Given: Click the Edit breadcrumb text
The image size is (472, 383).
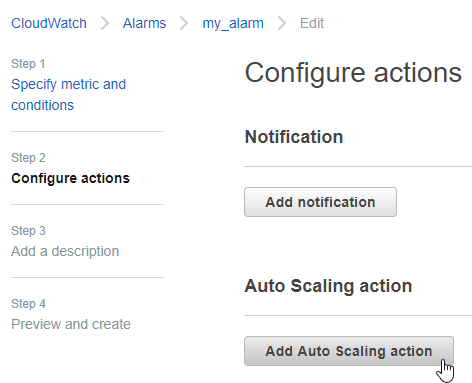Looking at the screenshot, I should point(312,23).
